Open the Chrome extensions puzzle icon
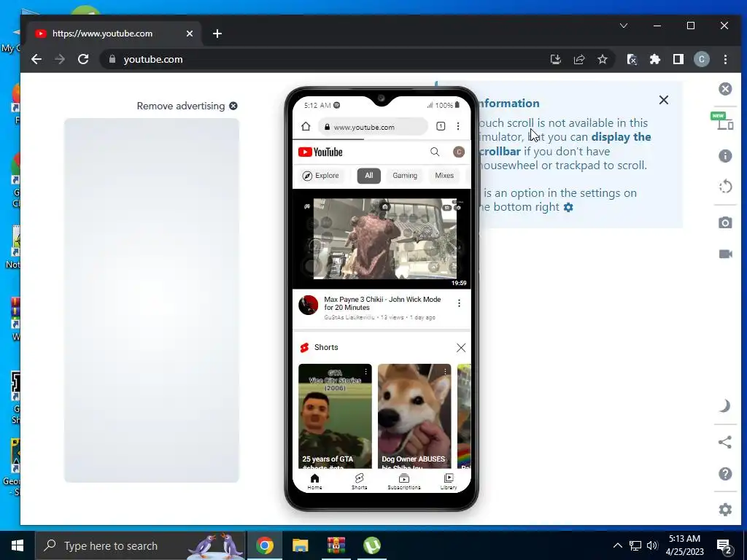The width and height of the screenshot is (747, 560). 655,59
